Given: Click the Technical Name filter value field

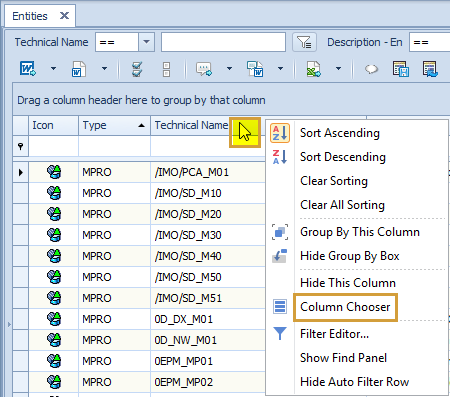Looking at the screenshot, I should pos(223,42).
